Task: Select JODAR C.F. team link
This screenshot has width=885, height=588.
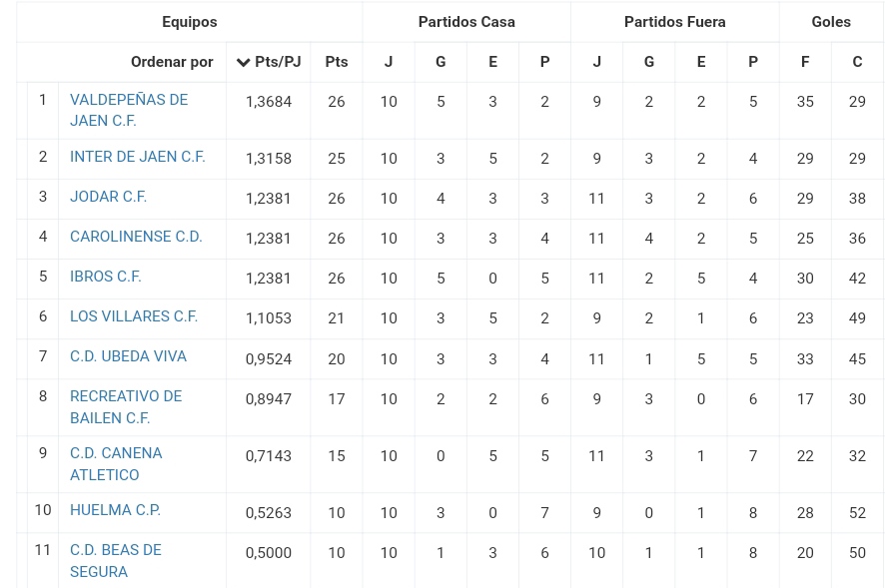Action: [x=108, y=197]
